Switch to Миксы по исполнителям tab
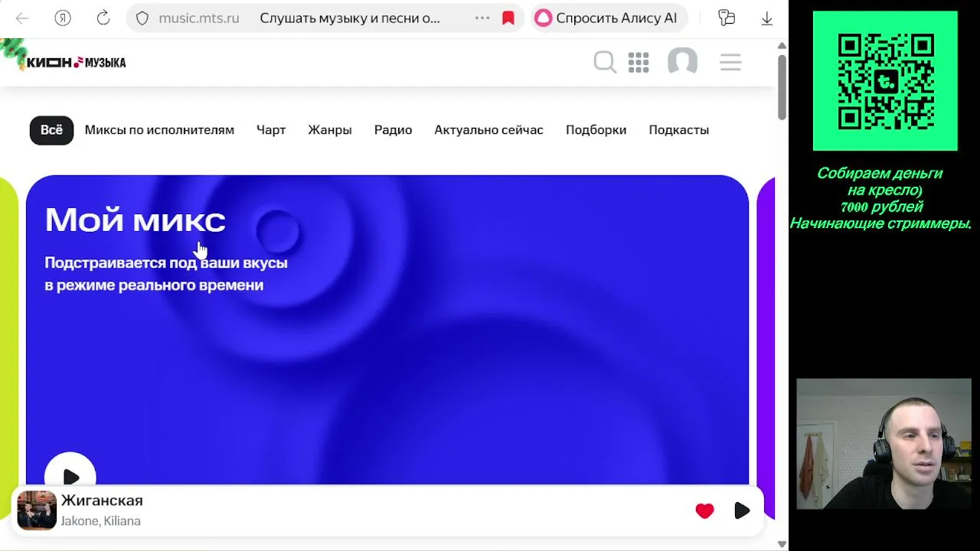The height and width of the screenshot is (551, 980). (159, 130)
